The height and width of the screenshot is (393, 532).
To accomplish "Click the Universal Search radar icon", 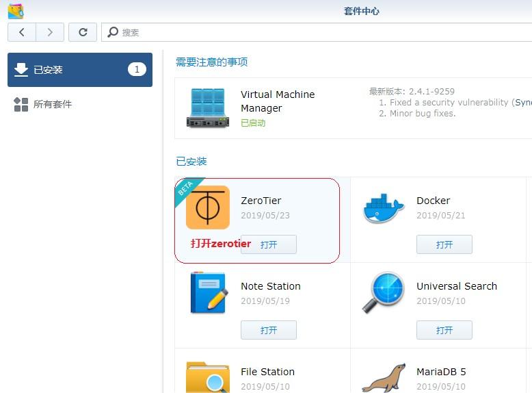I will point(384,292).
